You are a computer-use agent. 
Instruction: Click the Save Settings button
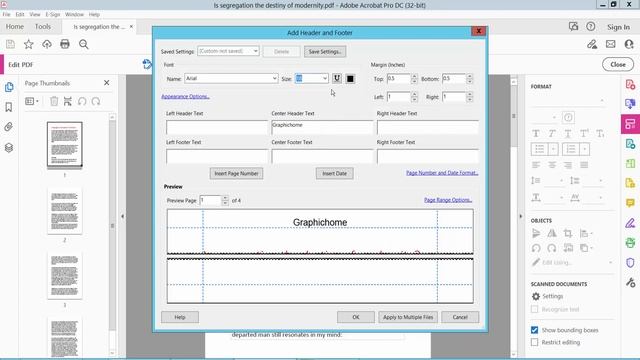tap(325, 51)
